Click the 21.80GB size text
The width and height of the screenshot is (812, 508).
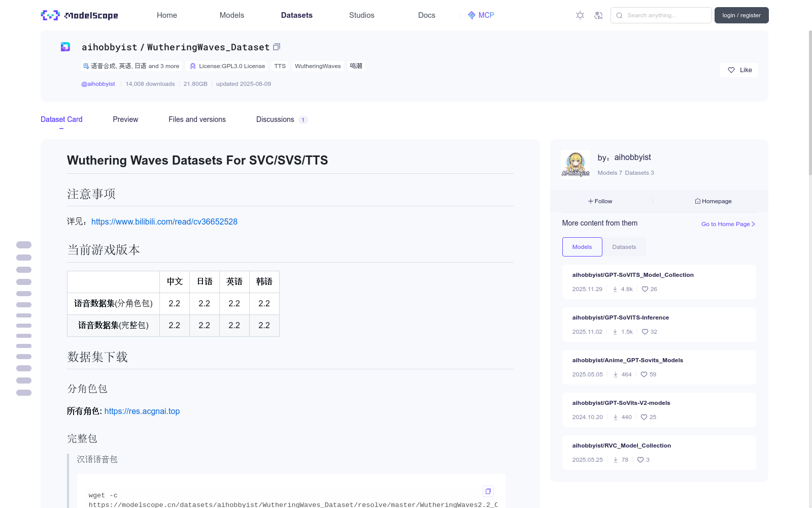[195, 84]
